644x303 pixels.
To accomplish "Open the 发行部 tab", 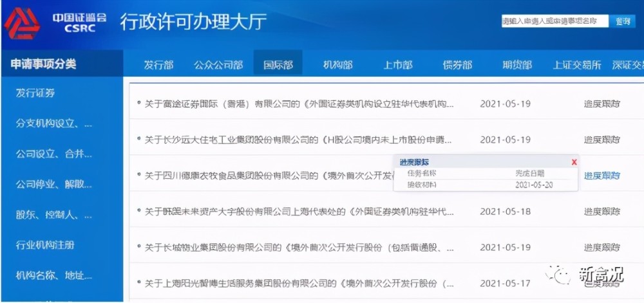I will pos(158,65).
